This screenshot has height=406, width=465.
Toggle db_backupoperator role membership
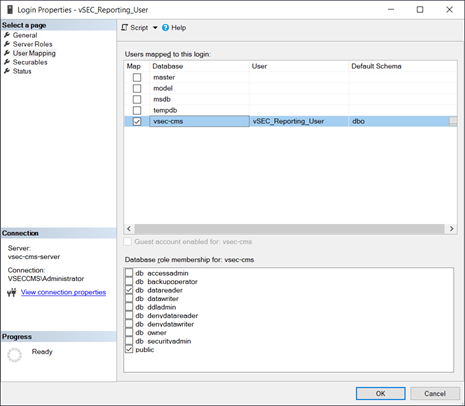(129, 282)
